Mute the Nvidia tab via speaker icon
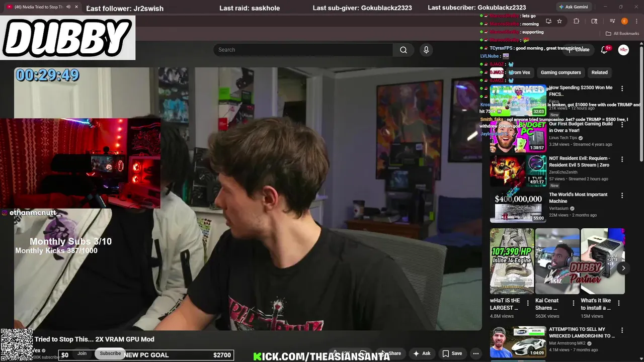Image resolution: width=644 pixels, height=362 pixels. (68, 7)
